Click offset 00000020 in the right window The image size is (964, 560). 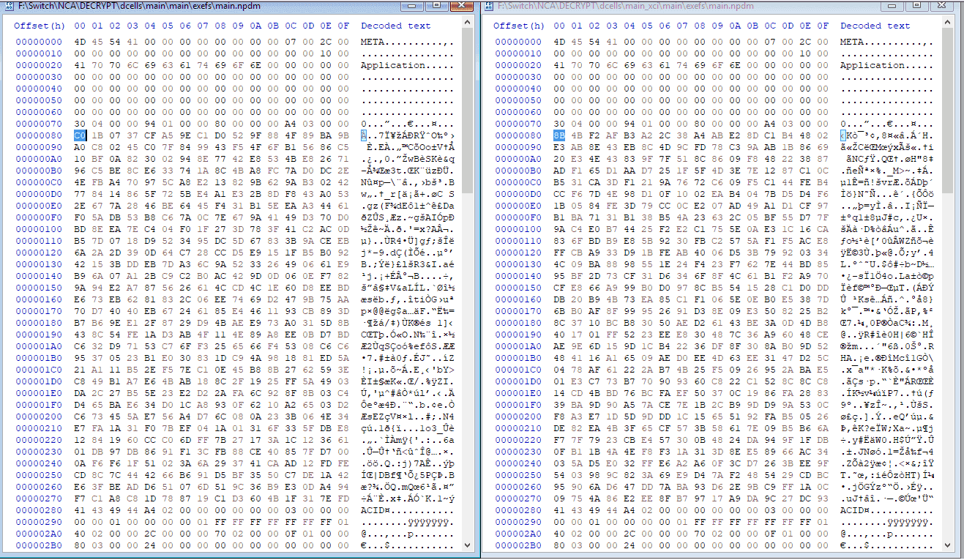(518, 65)
